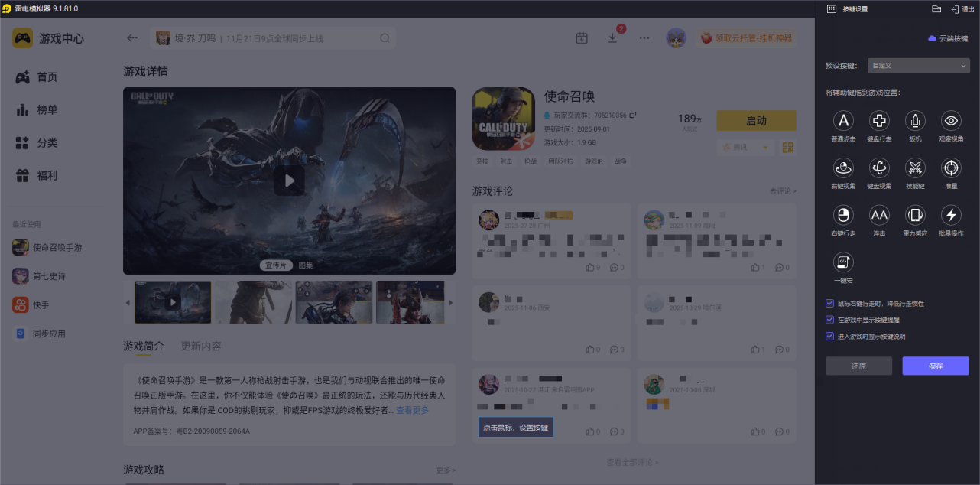Switch to 游戏简介 tab
This screenshot has height=485, width=980.
click(x=144, y=346)
